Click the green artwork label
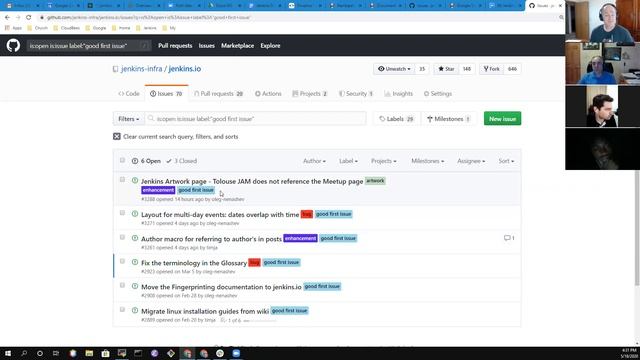The image size is (640, 360). pos(375,181)
